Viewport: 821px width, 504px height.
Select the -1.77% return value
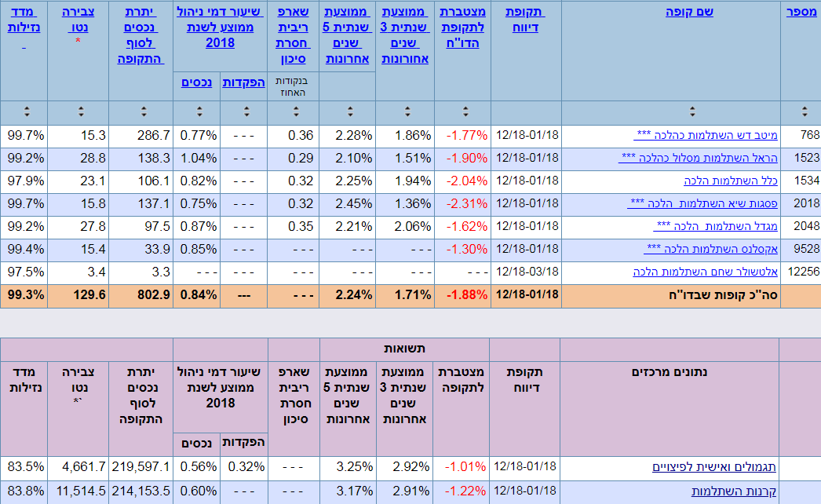pyautogui.click(x=466, y=135)
